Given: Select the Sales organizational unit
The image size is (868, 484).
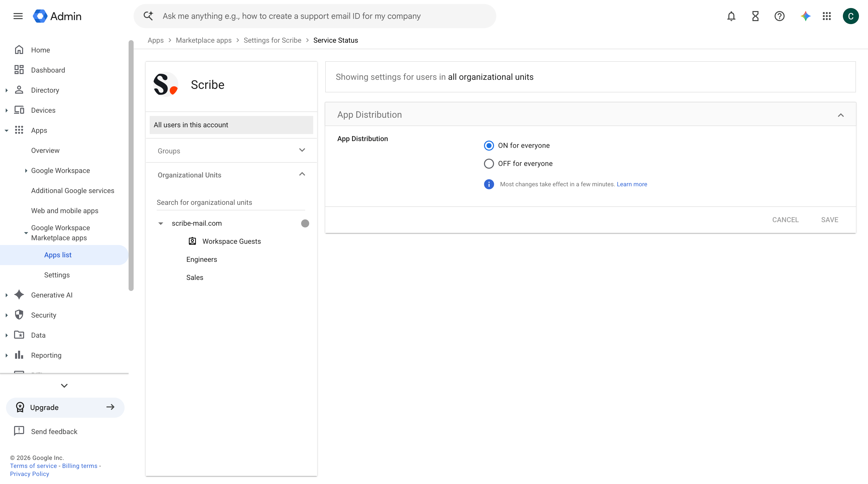Looking at the screenshot, I should [x=195, y=278].
